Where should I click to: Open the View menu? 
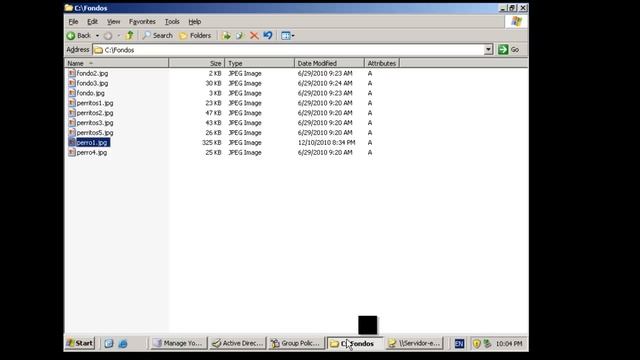[x=113, y=22]
